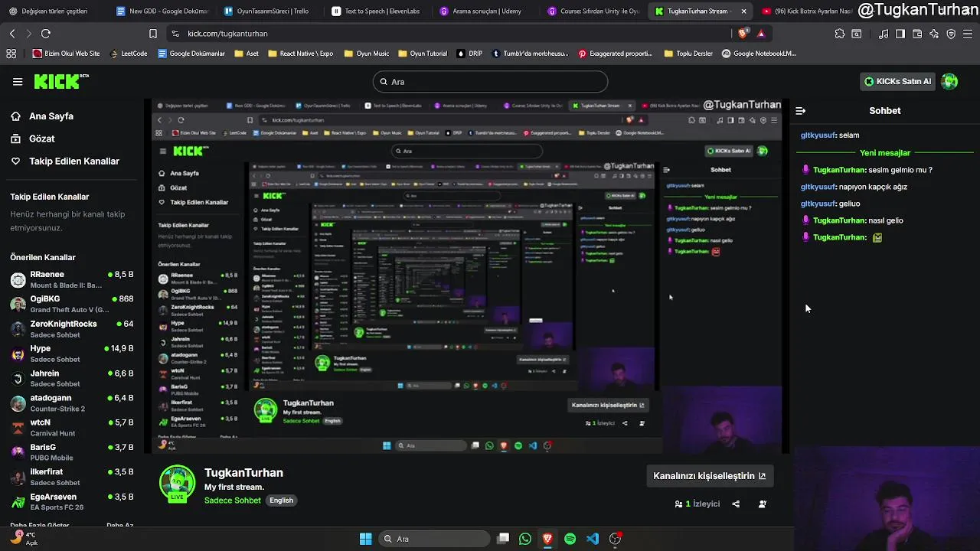Open the Jahrein recommended channel
The height and width of the screenshot is (551, 980).
[x=72, y=378]
